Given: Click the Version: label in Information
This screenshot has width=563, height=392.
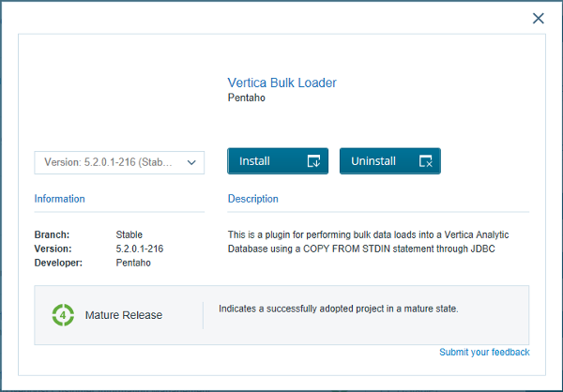Looking at the screenshot, I should click(x=53, y=249).
